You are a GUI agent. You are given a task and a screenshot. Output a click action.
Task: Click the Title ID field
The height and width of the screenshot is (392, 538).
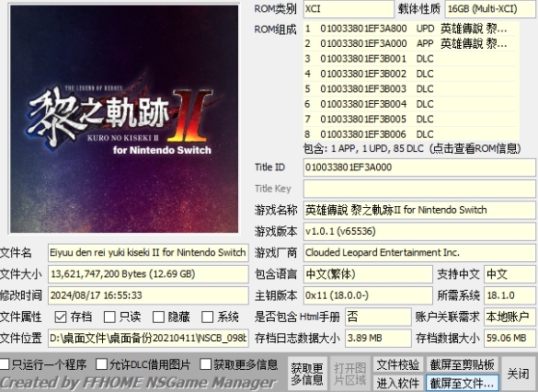(x=419, y=167)
